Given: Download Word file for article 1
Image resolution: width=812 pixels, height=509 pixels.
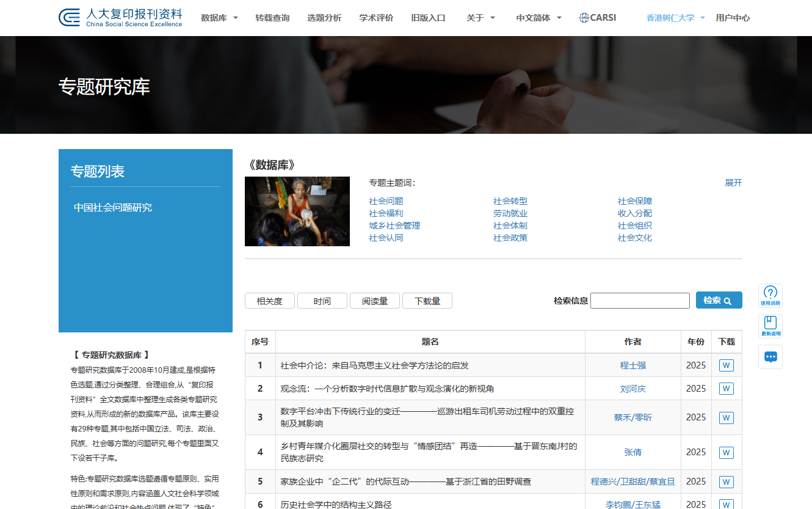Looking at the screenshot, I should pos(726,365).
